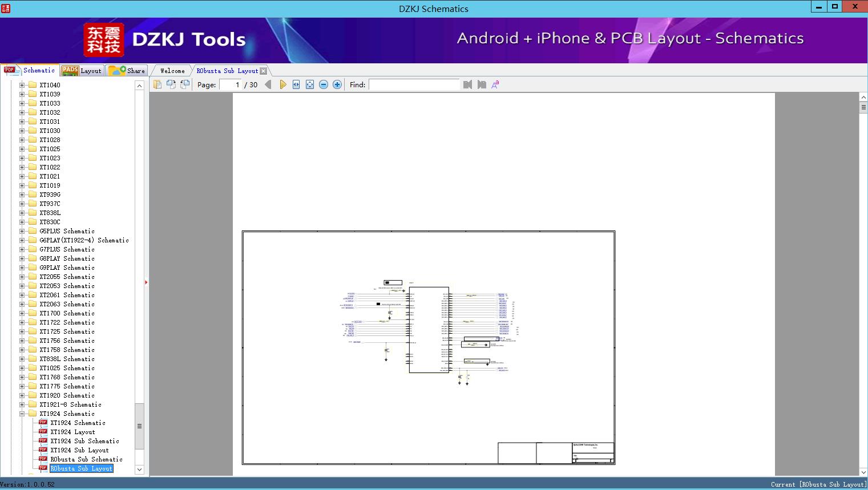Image resolution: width=868 pixels, height=490 pixels.
Task: Open ROBusta Sub Schematic PDF file
Action: [86, 459]
